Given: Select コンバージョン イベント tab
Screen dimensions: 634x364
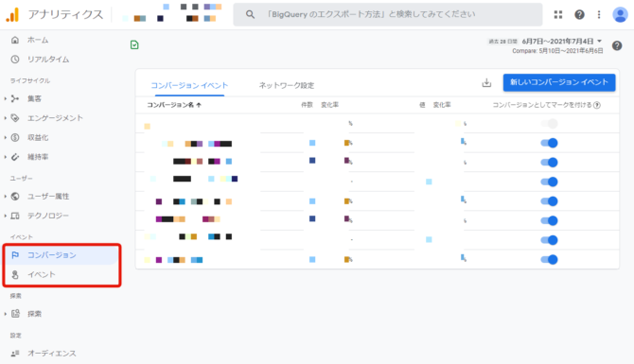Looking at the screenshot, I should (189, 85).
